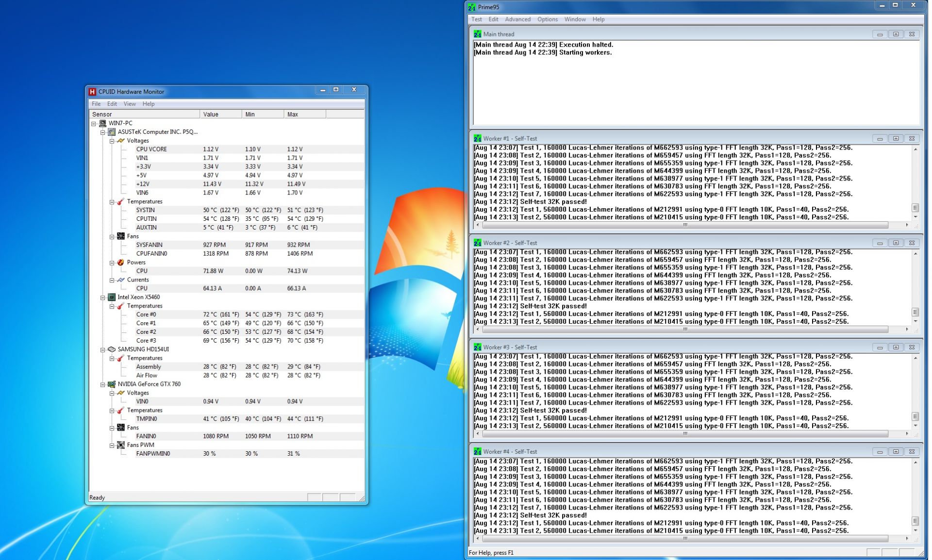
Task: Click the Main thread window icon
Action: pos(478,34)
